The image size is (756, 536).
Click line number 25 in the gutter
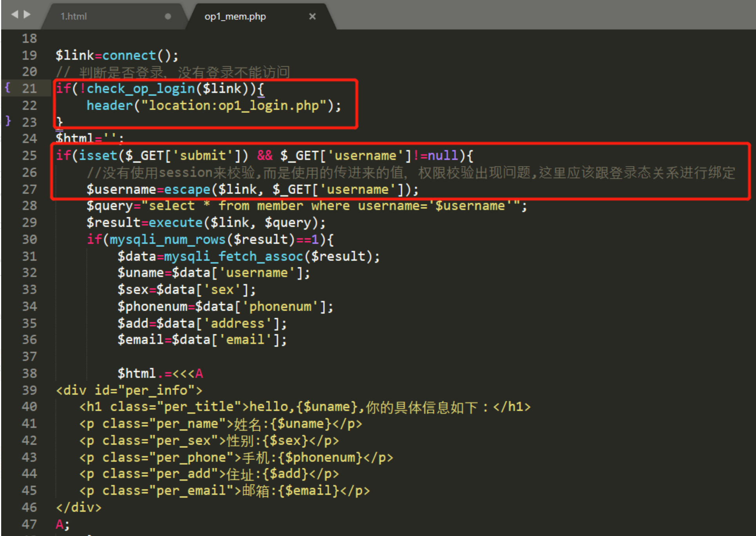pyautogui.click(x=29, y=156)
